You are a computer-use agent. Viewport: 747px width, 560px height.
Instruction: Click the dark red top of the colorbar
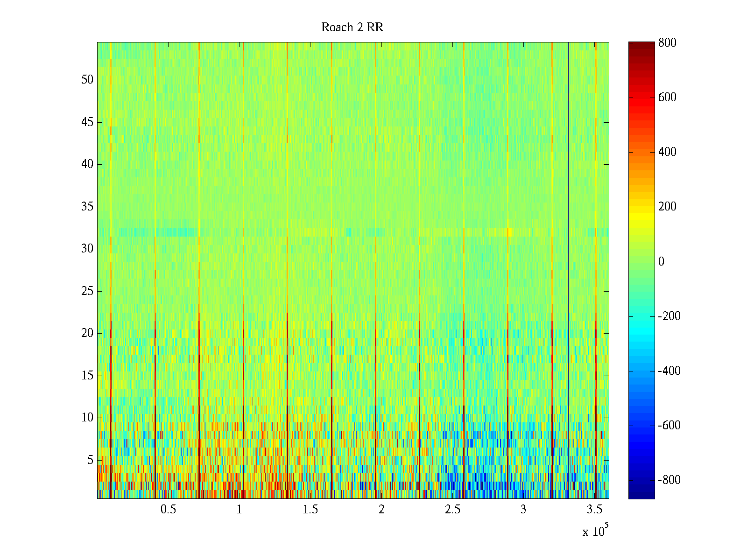[641, 45]
